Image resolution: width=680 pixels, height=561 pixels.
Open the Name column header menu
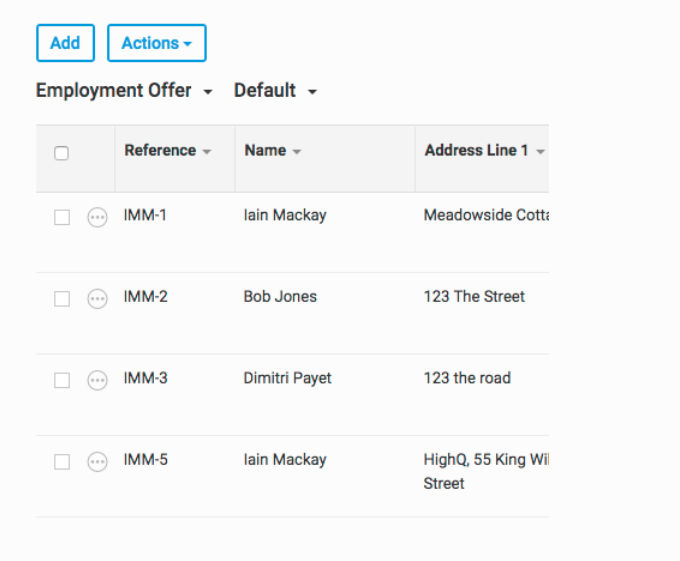coord(297,151)
